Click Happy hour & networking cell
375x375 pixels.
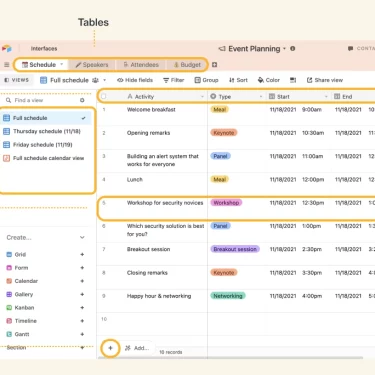pyautogui.click(x=165, y=301)
